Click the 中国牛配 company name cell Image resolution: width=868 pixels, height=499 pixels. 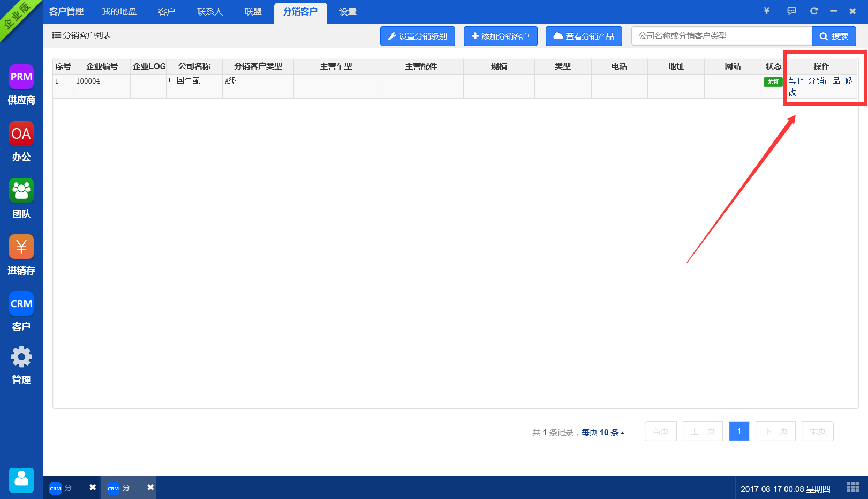tap(194, 86)
